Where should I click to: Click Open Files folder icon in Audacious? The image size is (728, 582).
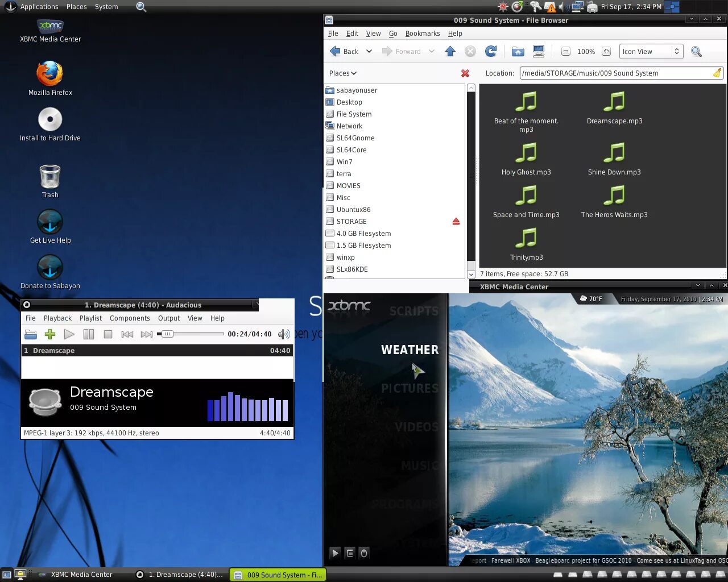point(31,334)
